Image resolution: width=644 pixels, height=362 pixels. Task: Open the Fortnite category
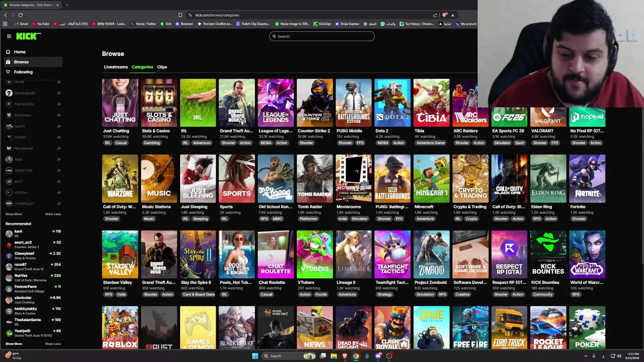[x=587, y=178]
